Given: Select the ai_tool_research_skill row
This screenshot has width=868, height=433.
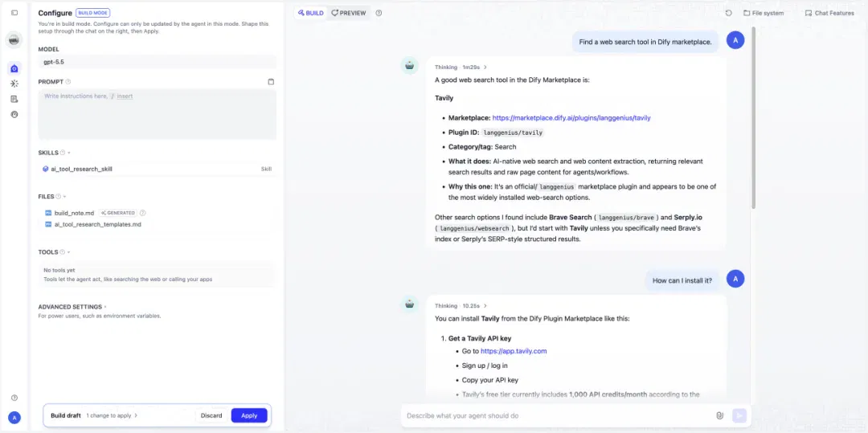Looking at the screenshot, I should pos(157,170).
